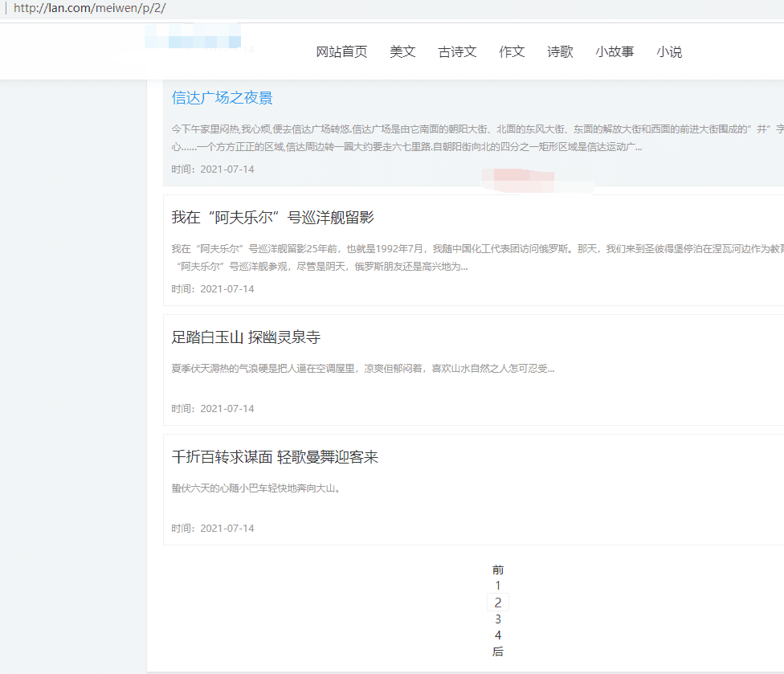The height and width of the screenshot is (674, 784).
Task: Click the excerpt text starting with 蛰伏六天
Action: 255,488
